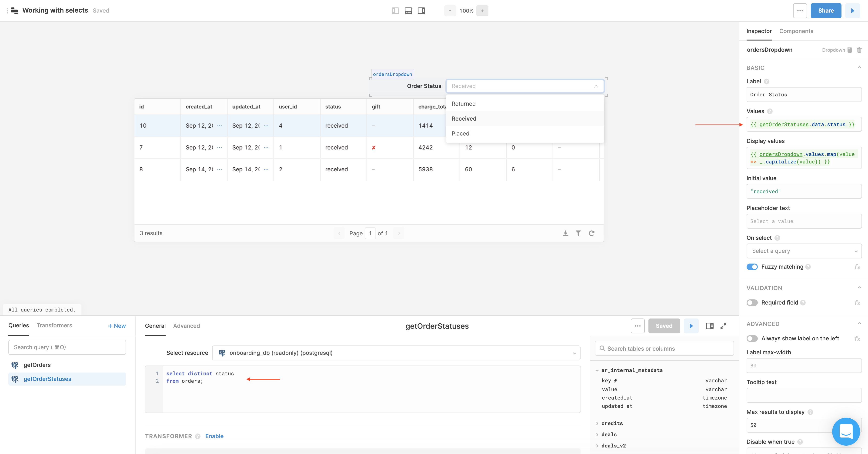Switch to the Components tab
The height and width of the screenshot is (454, 868).
(x=796, y=31)
